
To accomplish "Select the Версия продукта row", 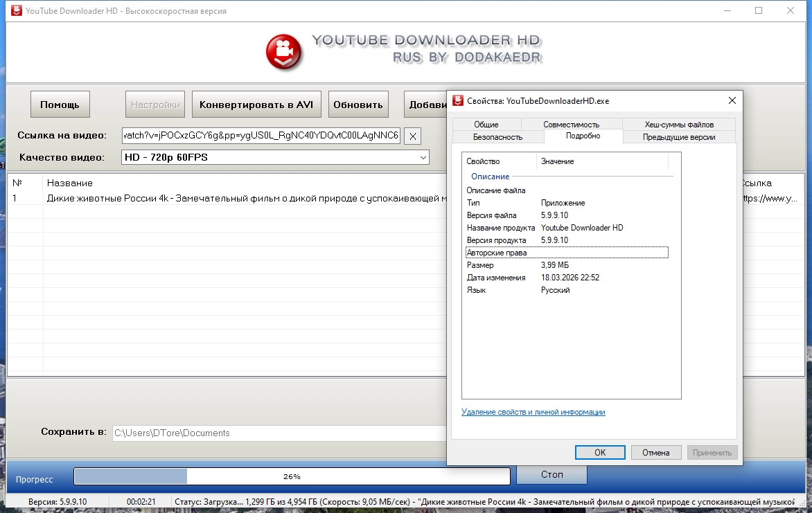I will 567,240.
